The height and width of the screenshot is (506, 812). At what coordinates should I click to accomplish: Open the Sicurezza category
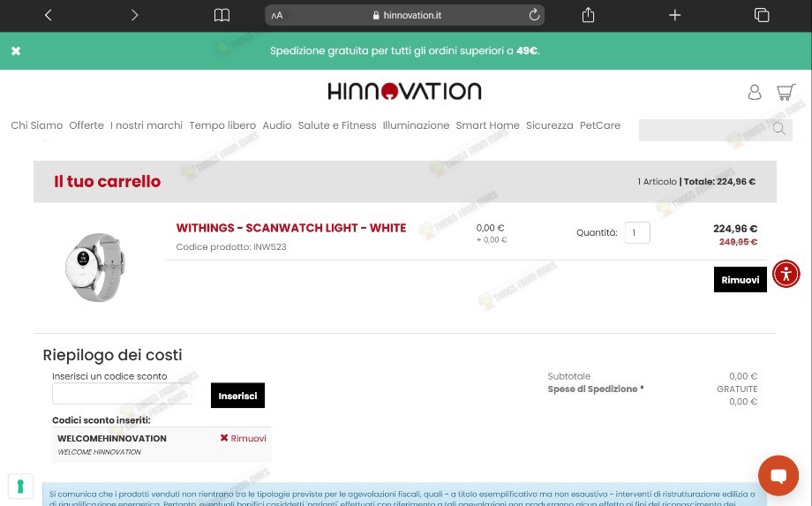coord(550,125)
